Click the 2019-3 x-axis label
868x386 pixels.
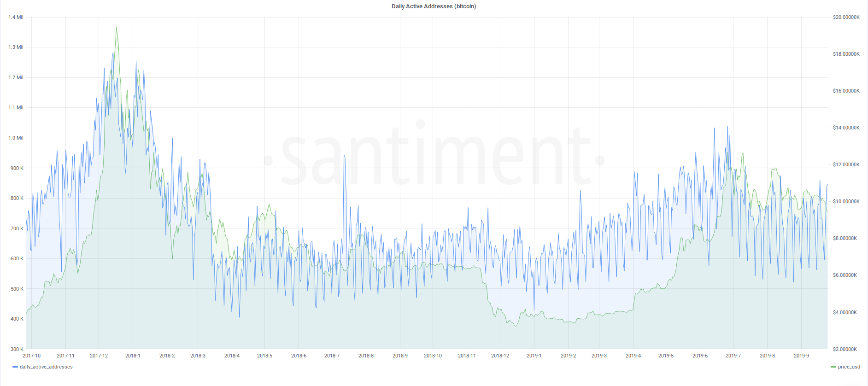[x=599, y=356]
